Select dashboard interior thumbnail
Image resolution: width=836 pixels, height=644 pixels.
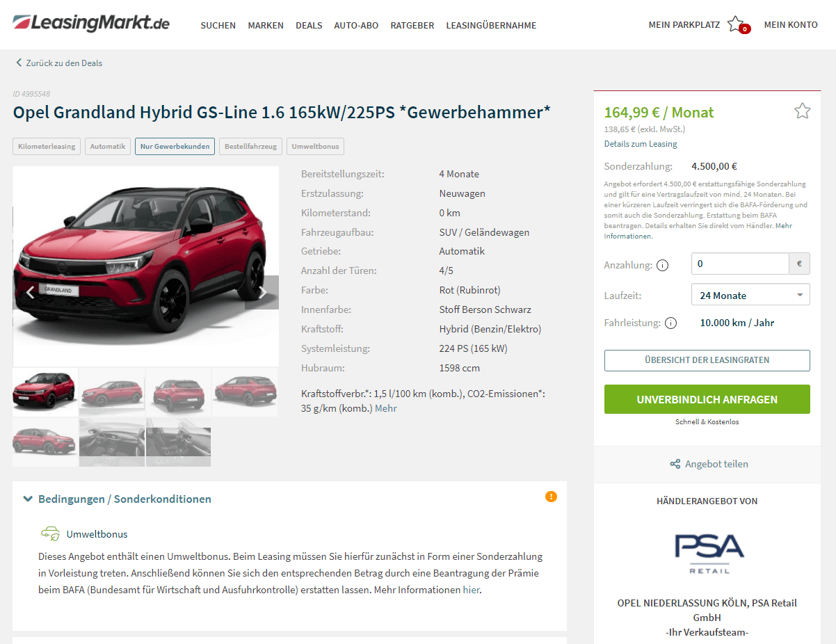(x=112, y=442)
